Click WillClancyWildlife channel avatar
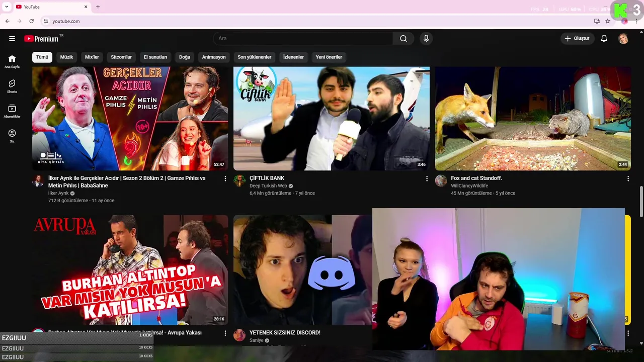Image resolution: width=644 pixels, height=362 pixels. tap(441, 181)
